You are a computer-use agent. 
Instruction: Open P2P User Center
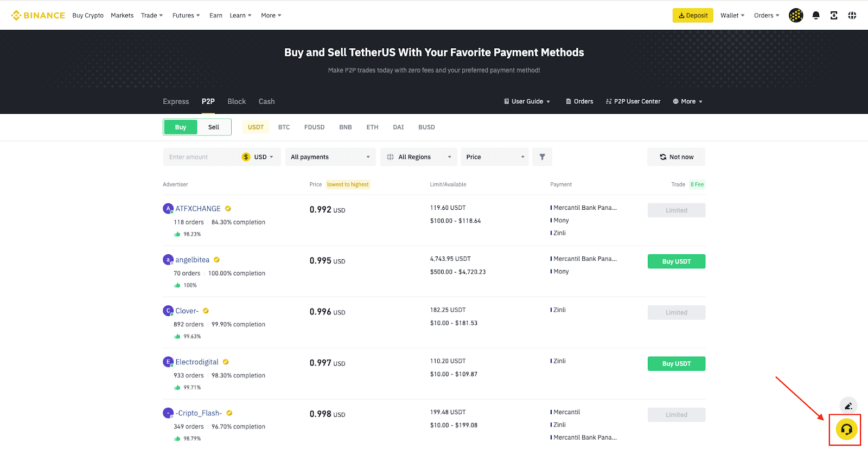coord(633,101)
